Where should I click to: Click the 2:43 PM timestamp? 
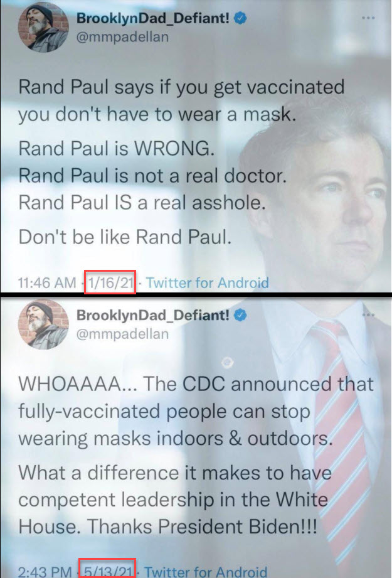coord(44,571)
